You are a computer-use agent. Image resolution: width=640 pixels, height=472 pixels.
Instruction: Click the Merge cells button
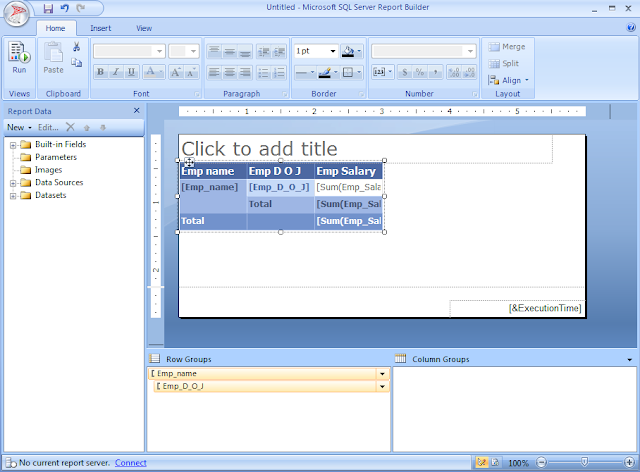pyautogui.click(x=507, y=47)
